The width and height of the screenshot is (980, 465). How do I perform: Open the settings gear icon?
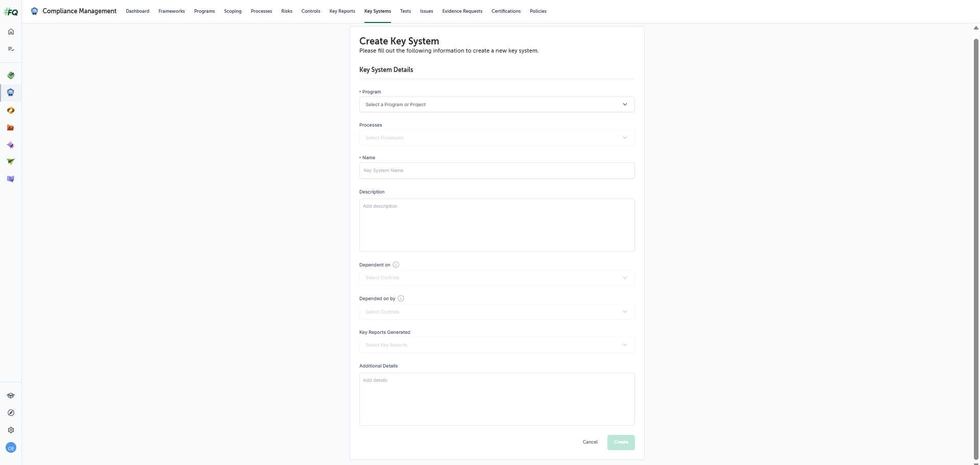click(x=11, y=430)
